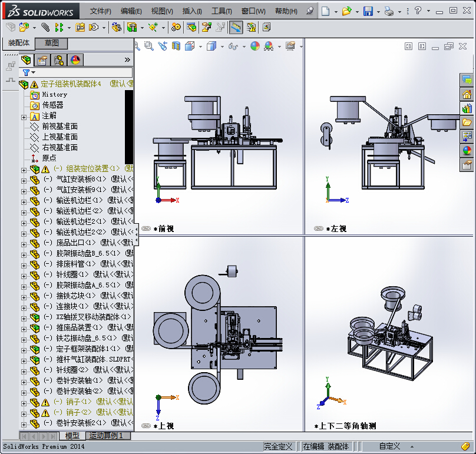Image resolution: width=476 pixels, height=454 pixels.
Task: Toggle the view link icon beside 上视
Action: click(x=146, y=426)
